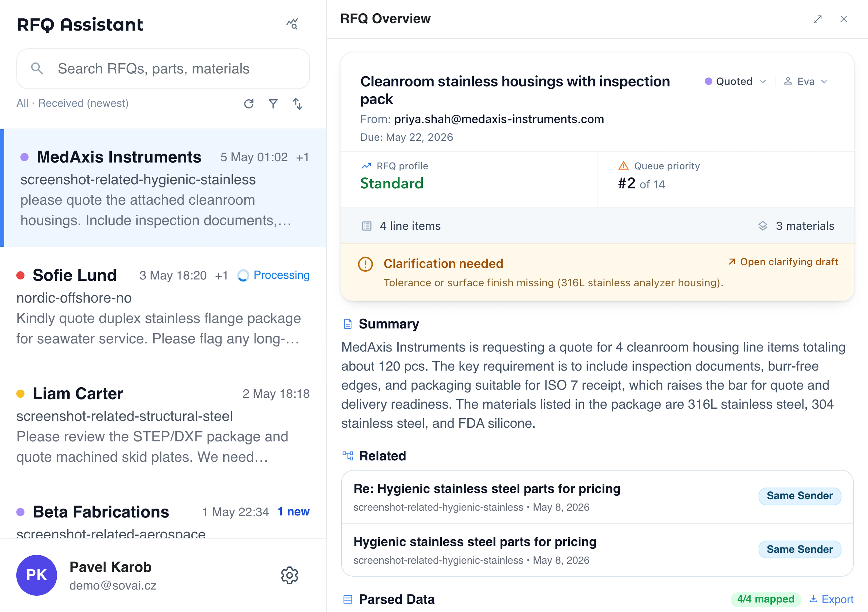The height and width of the screenshot is (612, 868).
Task: Click the red status dot for Sofie Lund
Action: [x=20, y=275]
